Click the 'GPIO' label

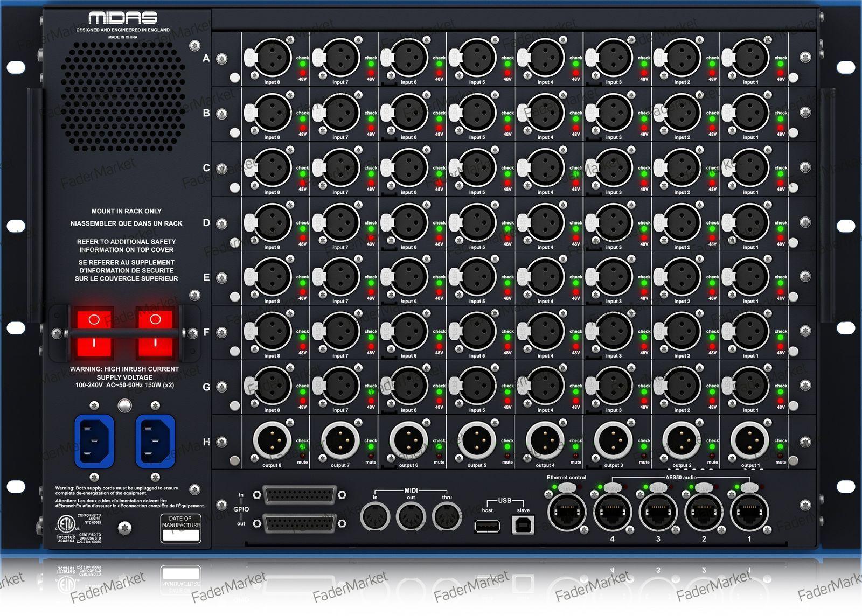pyautogui.click(x=241, y=509)
